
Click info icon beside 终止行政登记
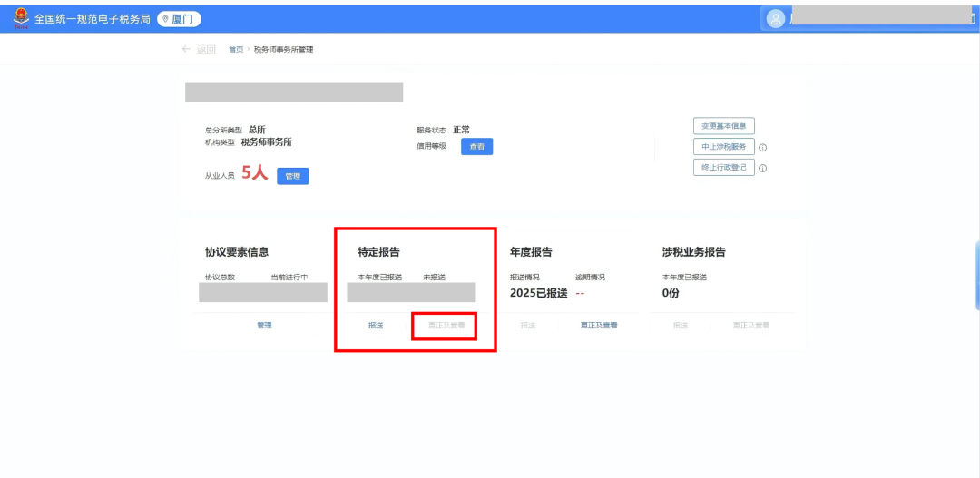tap(762, 168)
